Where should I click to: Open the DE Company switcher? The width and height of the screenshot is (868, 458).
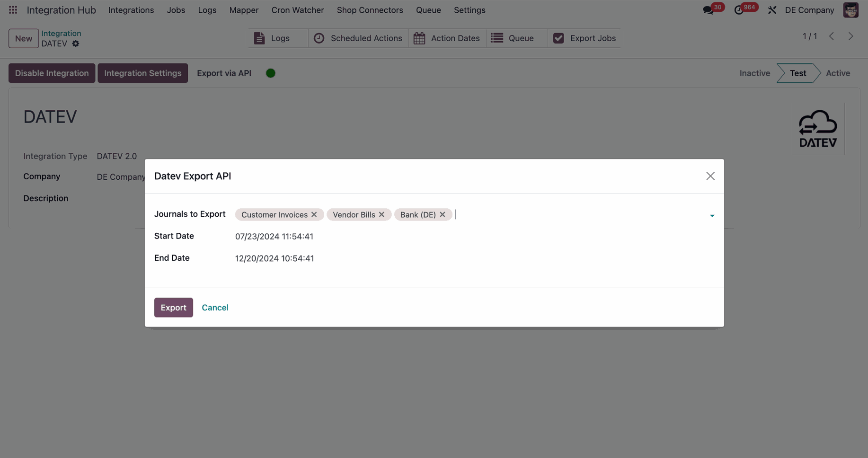tap(809, 10)
